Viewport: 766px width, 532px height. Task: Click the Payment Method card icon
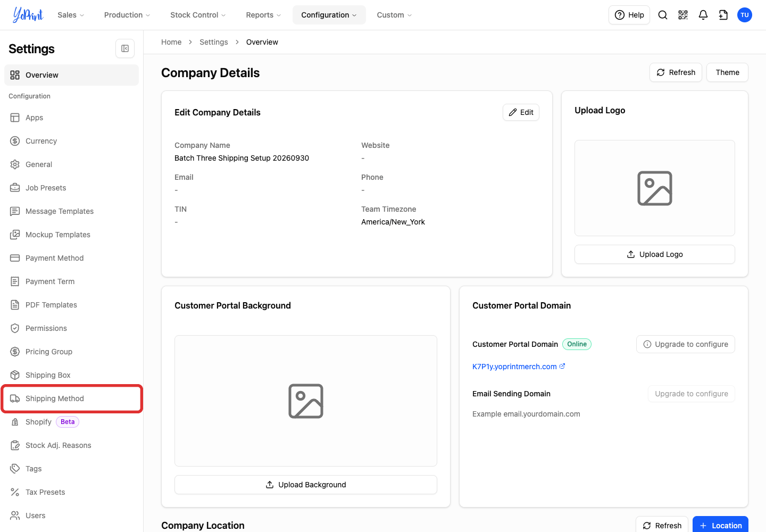click(15, 258)
